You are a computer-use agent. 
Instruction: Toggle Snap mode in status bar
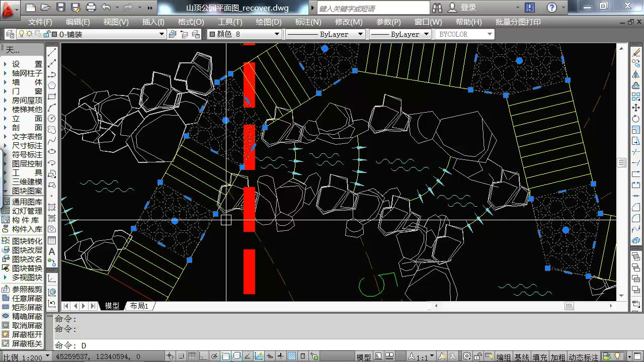pyautogui.click(x=182, y=356)
